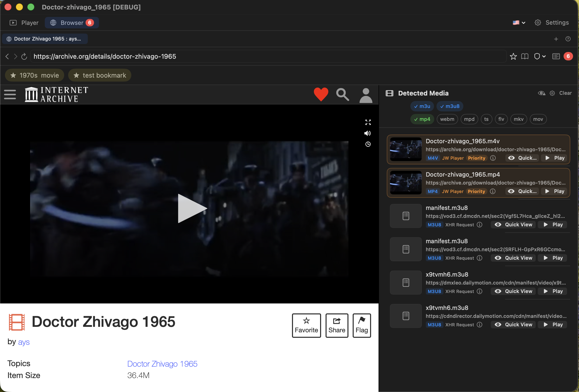The image size is (579, 392).
Task: Click the clock icon on the video player
Action: (368, 144)
